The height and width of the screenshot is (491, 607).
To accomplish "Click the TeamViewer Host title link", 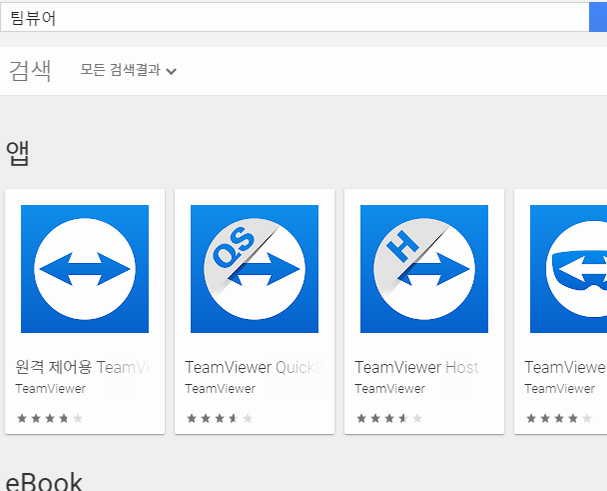I will pos(417,367).
